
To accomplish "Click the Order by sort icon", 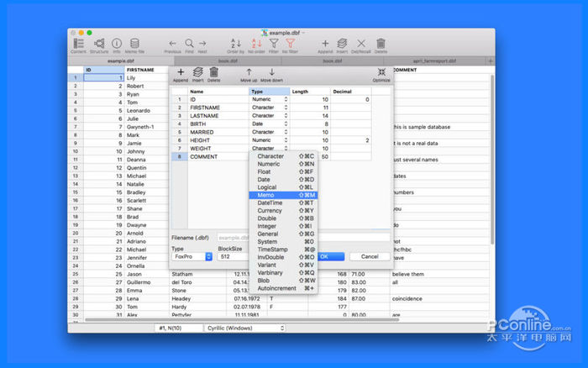I will [x=235, y=44].
